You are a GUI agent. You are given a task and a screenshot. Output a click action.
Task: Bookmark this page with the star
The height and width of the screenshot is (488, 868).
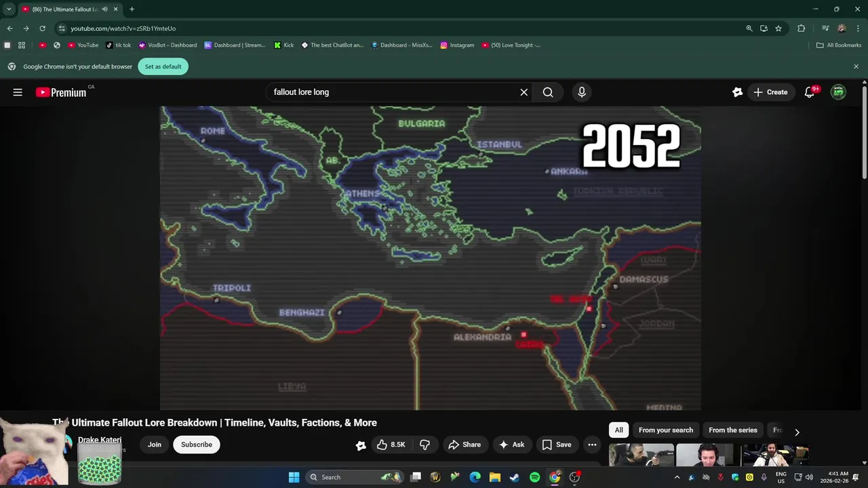coord(778,28)
